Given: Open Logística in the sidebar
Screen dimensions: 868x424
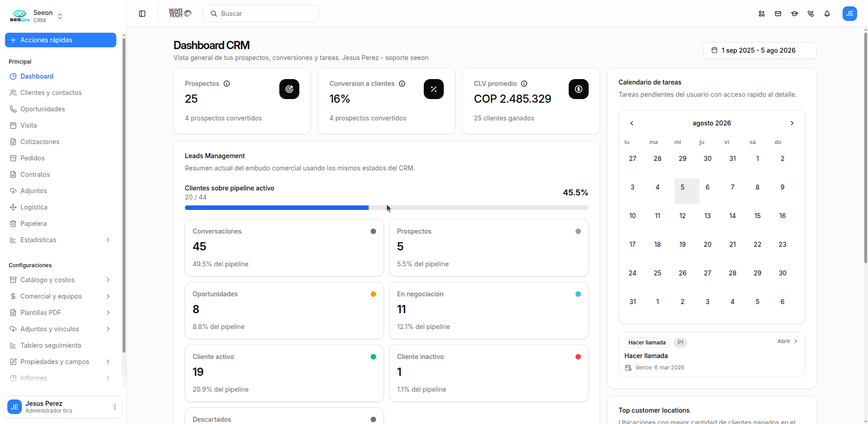Looking at the screenshot, I should point(60,207).
